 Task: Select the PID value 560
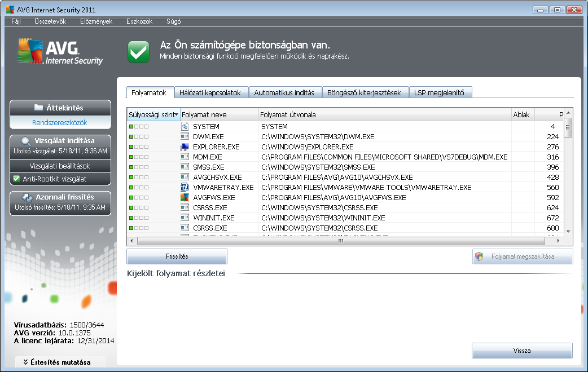(x=553, y=187)
